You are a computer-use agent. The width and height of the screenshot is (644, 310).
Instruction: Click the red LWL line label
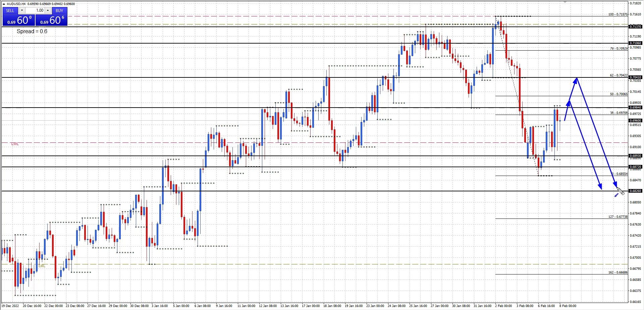15,144
